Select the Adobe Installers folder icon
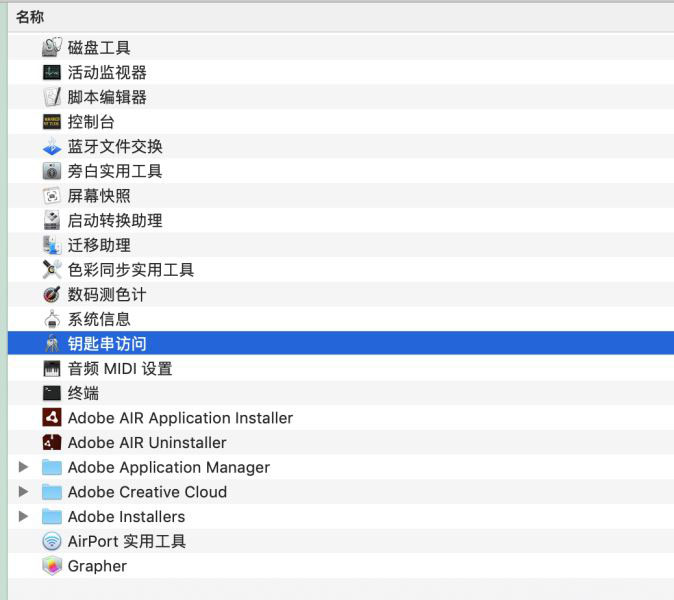 pyautogui.click(x=52, y=516)
